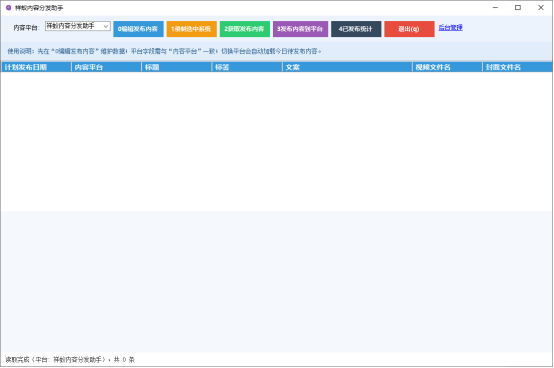
Task: Click the red 退出(q) button
Action: click(409, 29)
